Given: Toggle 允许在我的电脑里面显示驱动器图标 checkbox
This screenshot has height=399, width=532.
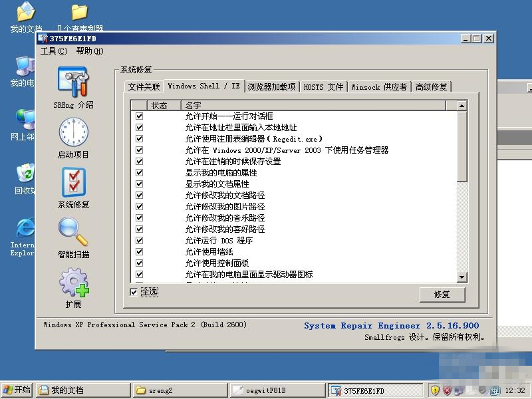Looking at the screenshot, I should click(x=139, y=274).
